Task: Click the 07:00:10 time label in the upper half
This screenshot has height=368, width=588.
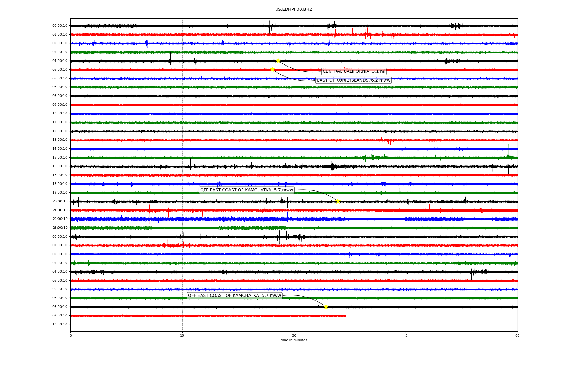Action: (60, 87)
